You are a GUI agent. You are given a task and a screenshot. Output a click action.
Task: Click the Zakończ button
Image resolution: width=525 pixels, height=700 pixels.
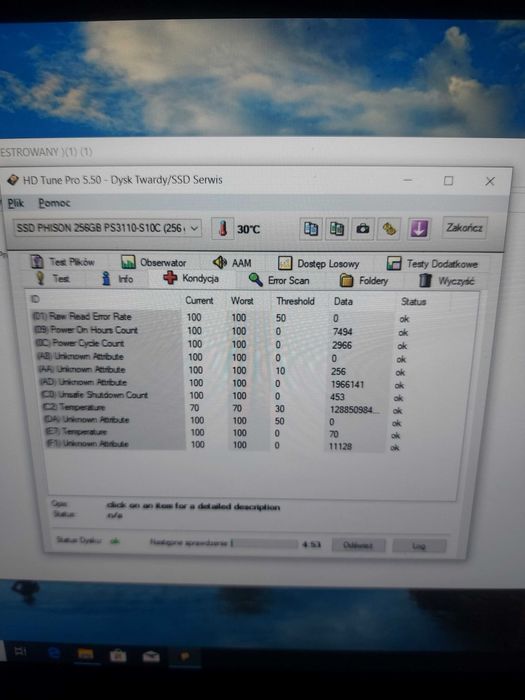[464, 228]
